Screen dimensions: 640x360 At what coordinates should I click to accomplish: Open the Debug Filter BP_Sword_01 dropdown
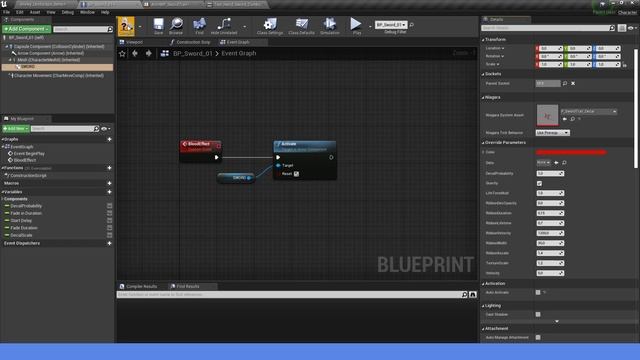(391, 25)
